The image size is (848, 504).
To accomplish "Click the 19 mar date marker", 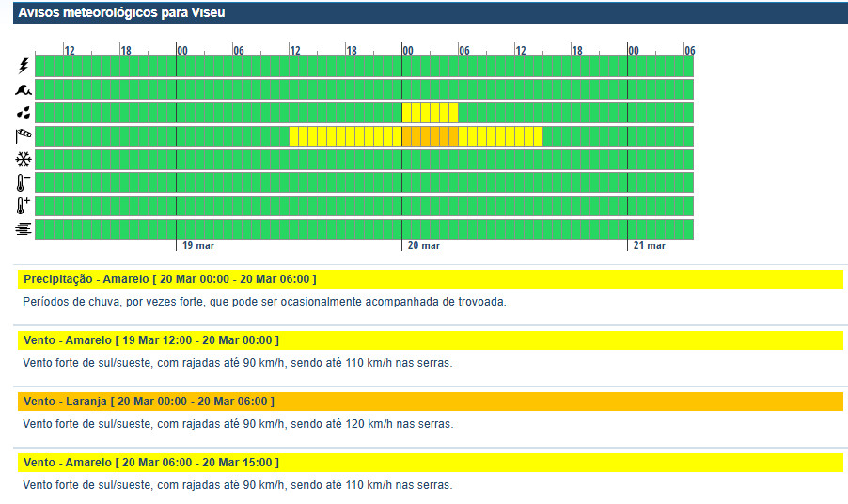I will pos(198,245).
